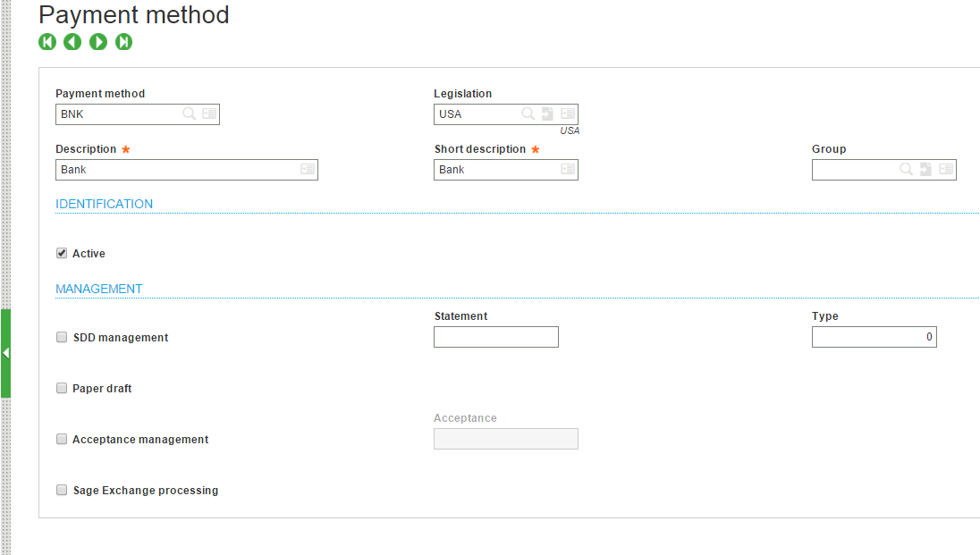This screenshot has width=980, height=555.
Task: Enable Acceptance management option
Action: [x=62, y=439]
